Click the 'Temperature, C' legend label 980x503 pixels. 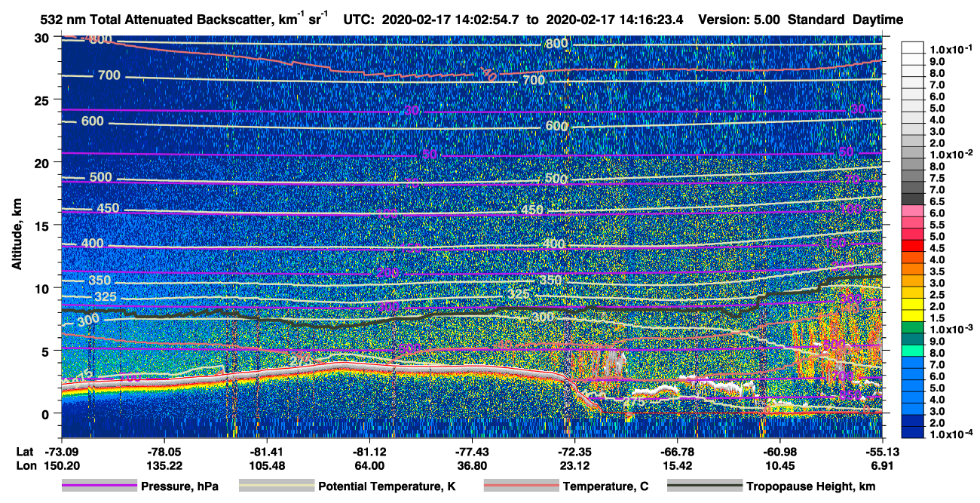point(605,487)
